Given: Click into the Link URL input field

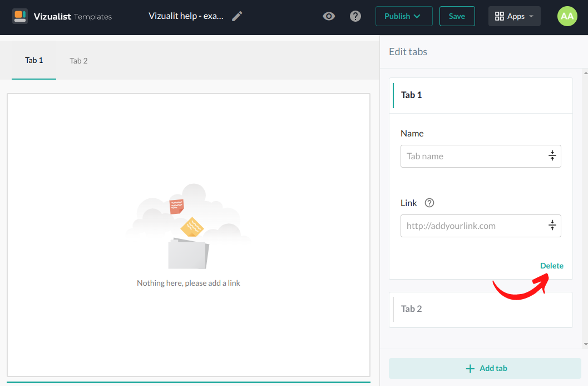Looking at the screenshot, I should [473, 226].
